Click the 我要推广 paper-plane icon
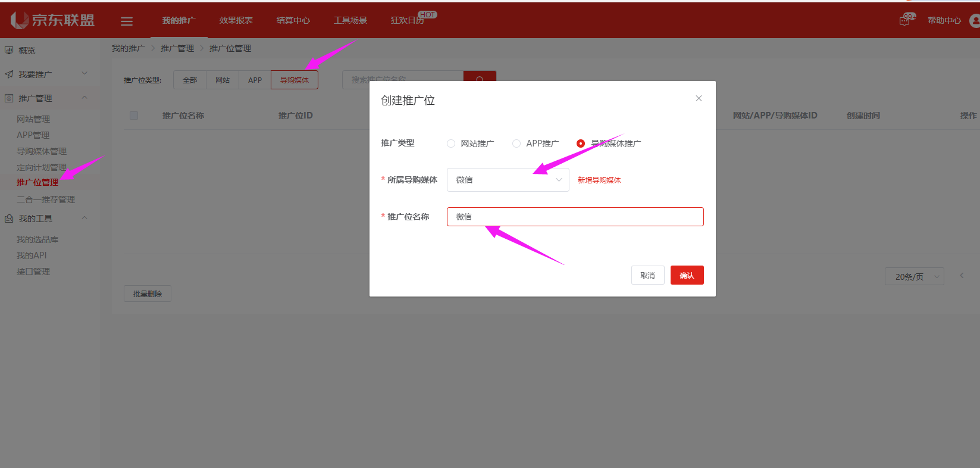This screenshot has height=468, width=980. pyautogui.click(x=9, y=74)
